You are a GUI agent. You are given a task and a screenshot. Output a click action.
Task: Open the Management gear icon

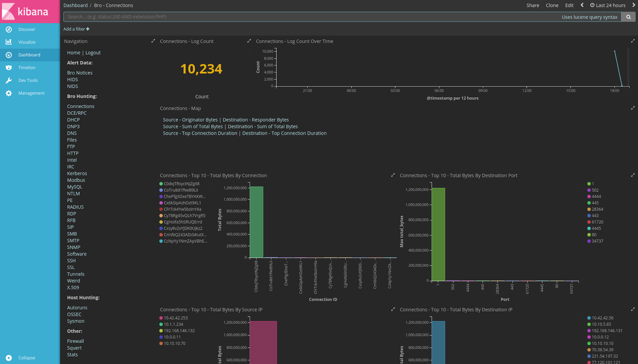click(9, 93)
